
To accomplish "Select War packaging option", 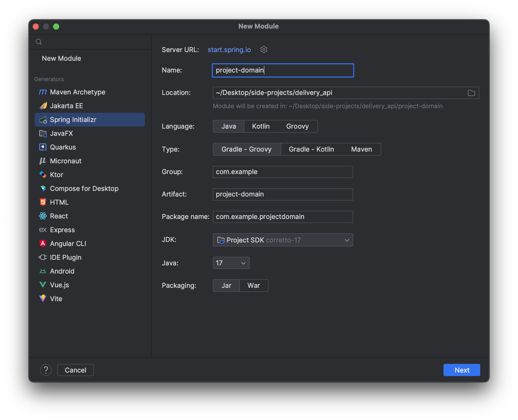I will (253, 286).
